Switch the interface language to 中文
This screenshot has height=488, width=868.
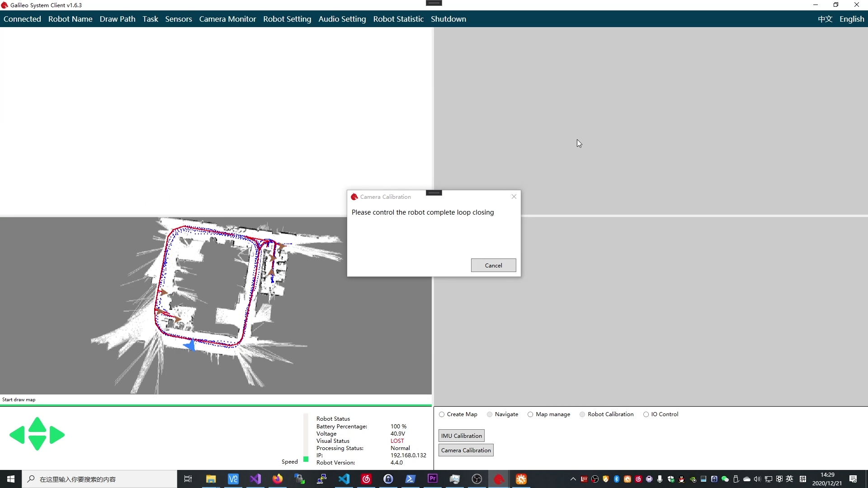pyautogui.click(x=825, y=19)
